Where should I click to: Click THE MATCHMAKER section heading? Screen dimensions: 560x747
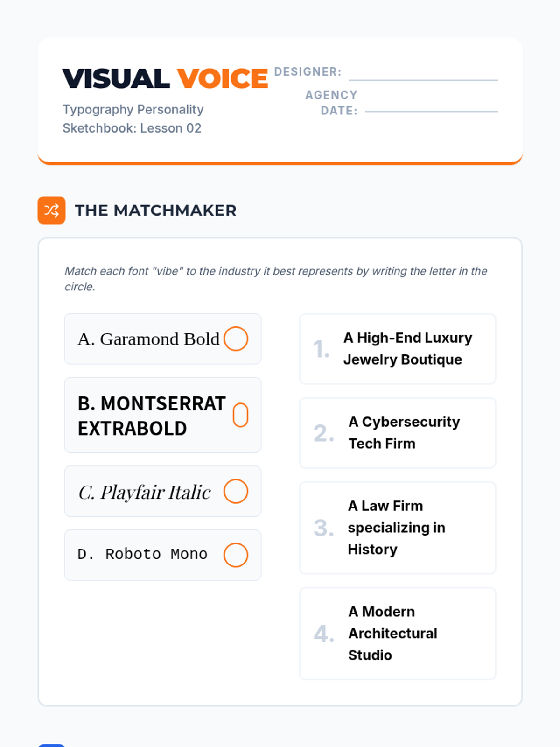(155, 211)
